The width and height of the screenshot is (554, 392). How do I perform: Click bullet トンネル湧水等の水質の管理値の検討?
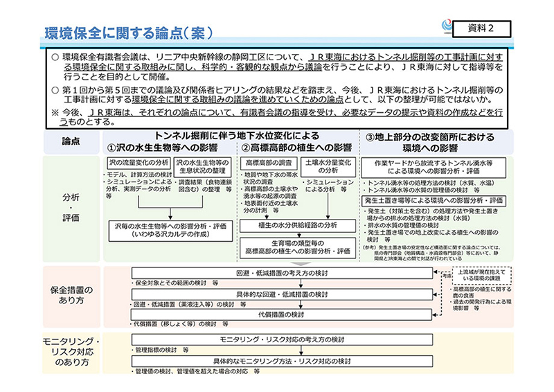422,190
